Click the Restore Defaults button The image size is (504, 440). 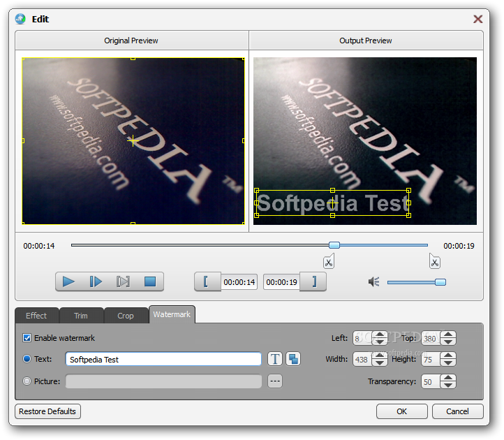pos(47,411)
